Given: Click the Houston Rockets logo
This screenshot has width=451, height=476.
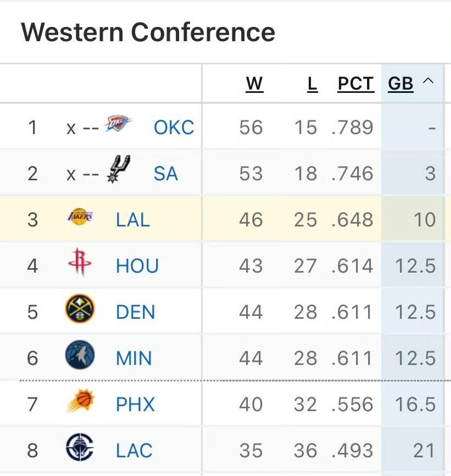Looking at the screenshot, I should click(x=79, y=265).
